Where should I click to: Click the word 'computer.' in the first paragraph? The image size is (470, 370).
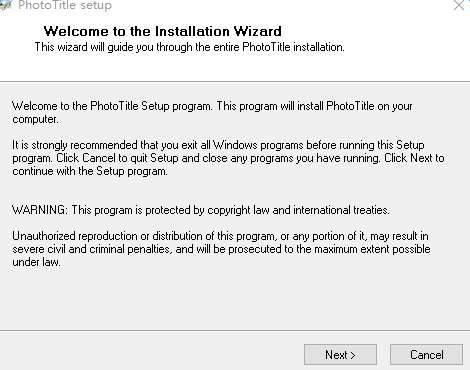click(36, 119)
